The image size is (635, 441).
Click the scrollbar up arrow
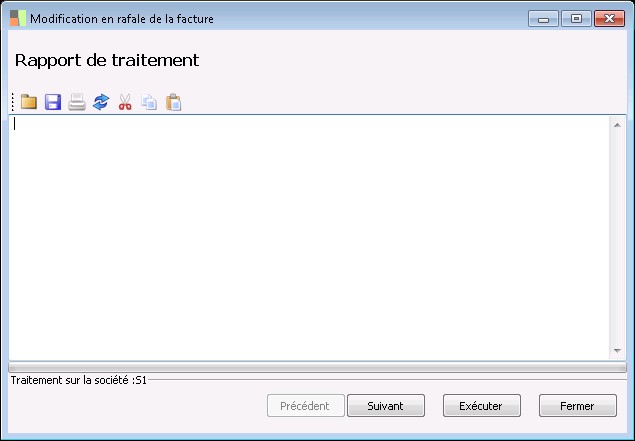click(x=617, y=125)
